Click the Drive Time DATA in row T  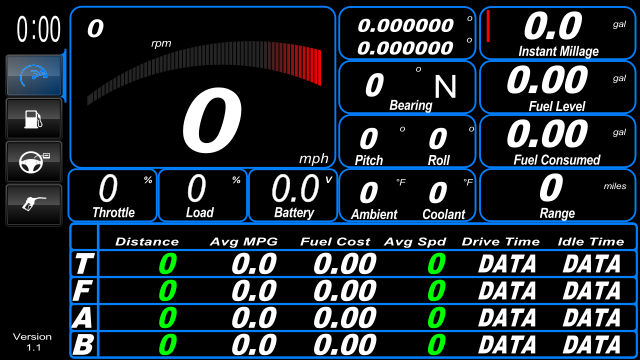pyautogui.click(x=507, y=264)
